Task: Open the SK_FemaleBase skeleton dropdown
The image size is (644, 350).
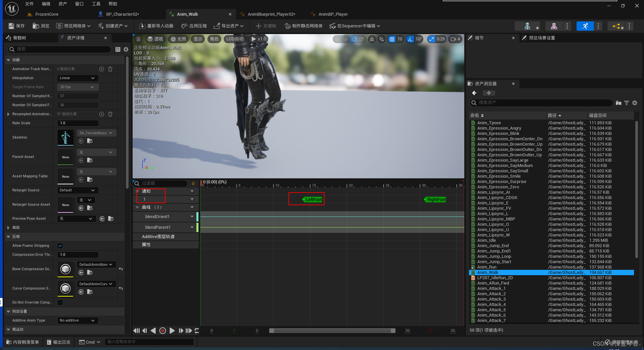Action: click(96, 133)
